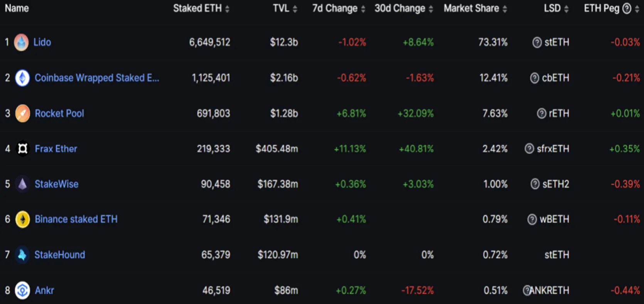Sort by LSD column arrows
This screenshot has width=644, height=304.
point(566,9)
